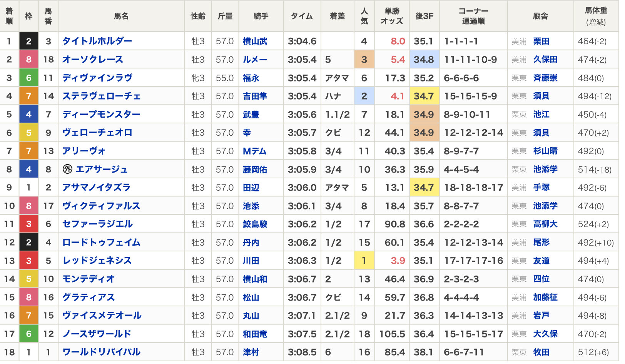The height and width of the screenshot is (364, 625).
Task: Open trainer 友道 link
Action: [x=541, y=261]
